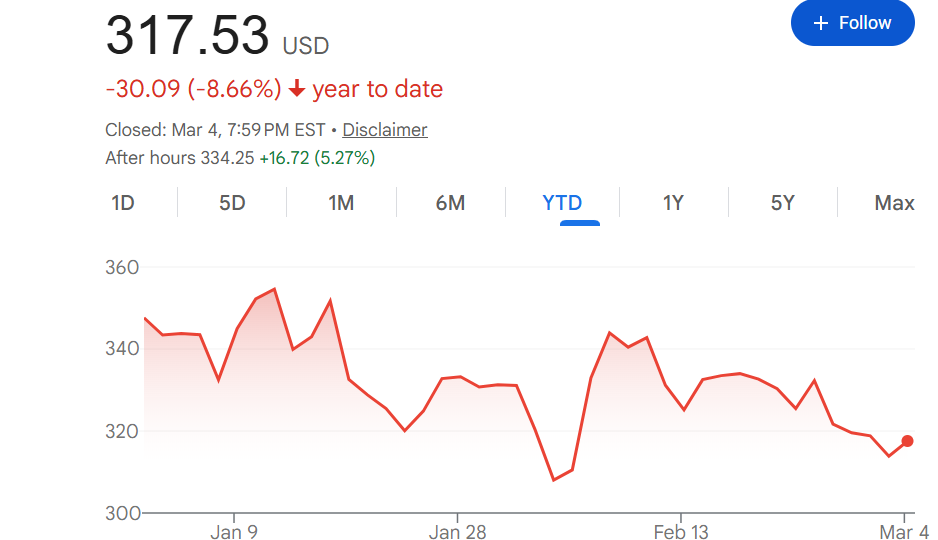The width and height of the screenshot is (938, 540).
Task: Select the YTD tab
Action: [562, 203]
